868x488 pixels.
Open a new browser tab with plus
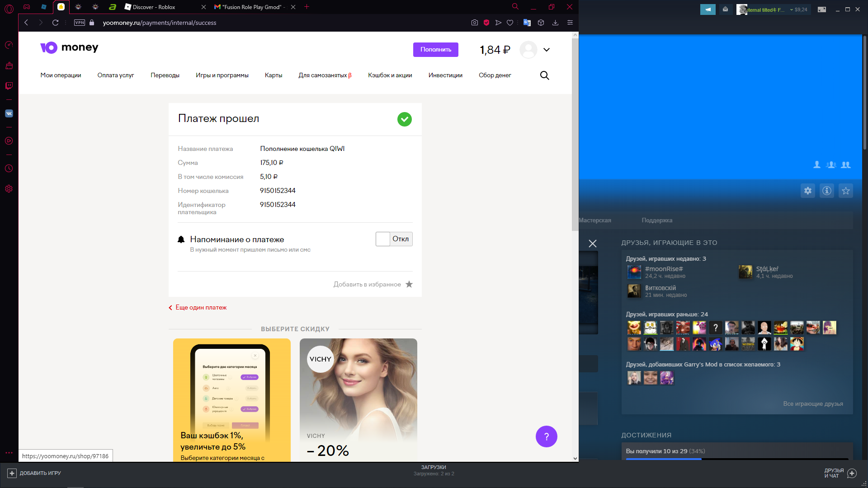pyautogui.click(x=307, y=7)
